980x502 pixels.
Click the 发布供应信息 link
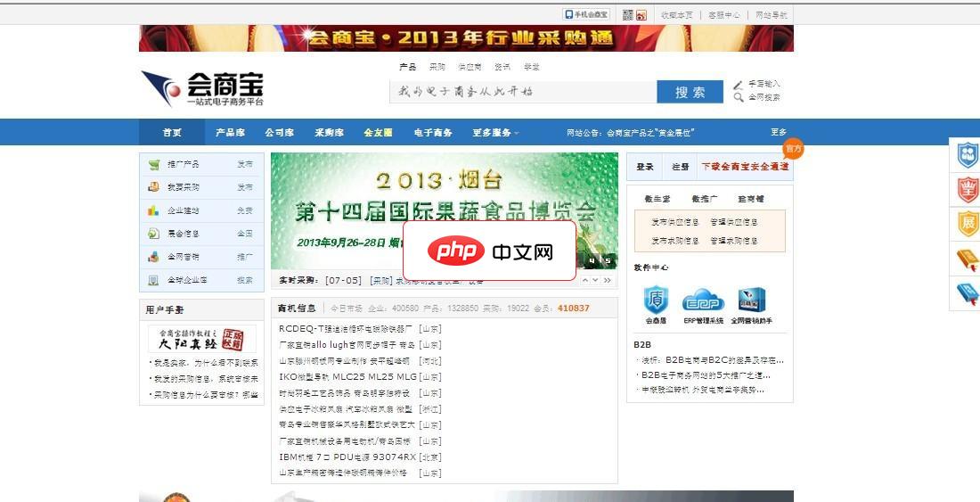(x=675, y=222)
